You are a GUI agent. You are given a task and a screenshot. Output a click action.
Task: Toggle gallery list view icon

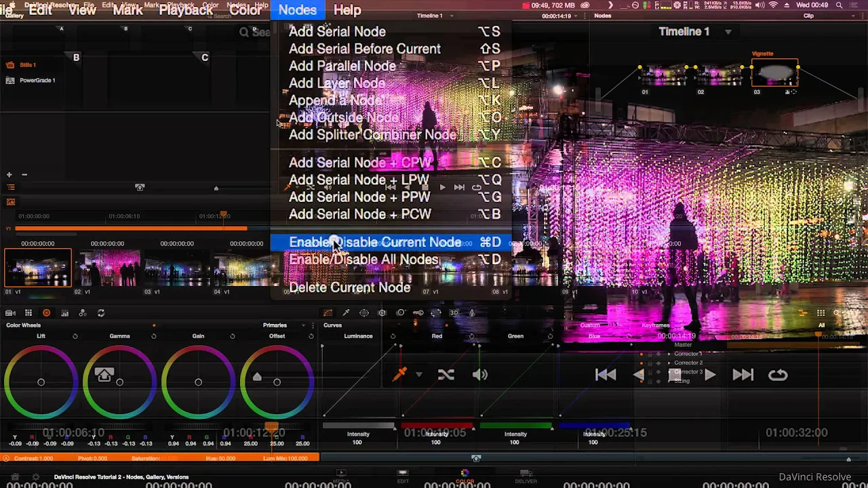coord(11,187)
